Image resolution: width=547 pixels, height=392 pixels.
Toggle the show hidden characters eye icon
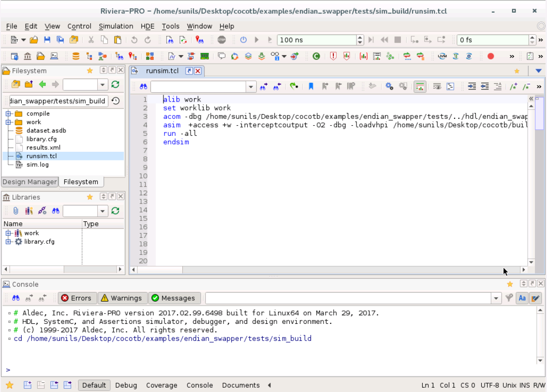pyautogui.click(x=437, y=86)
